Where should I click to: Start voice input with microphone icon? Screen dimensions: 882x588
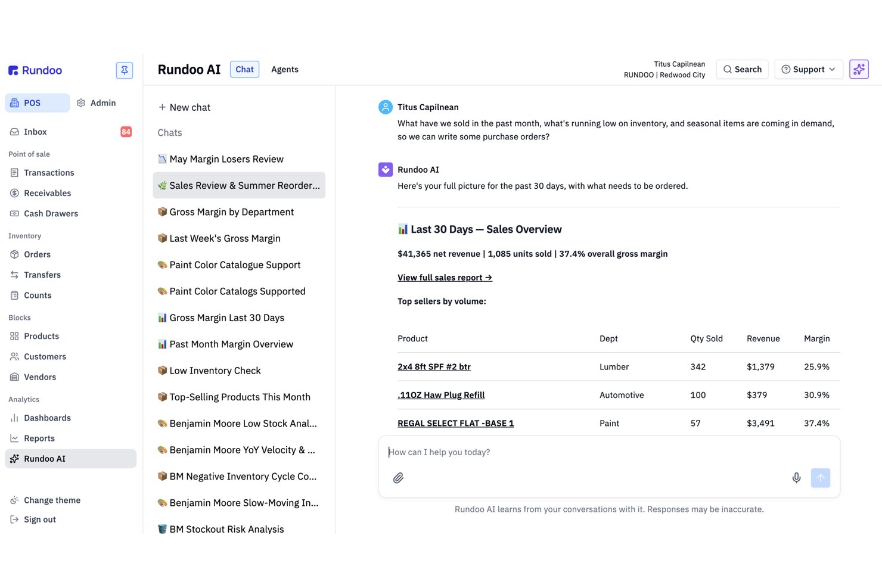click(x=796, y=478)
